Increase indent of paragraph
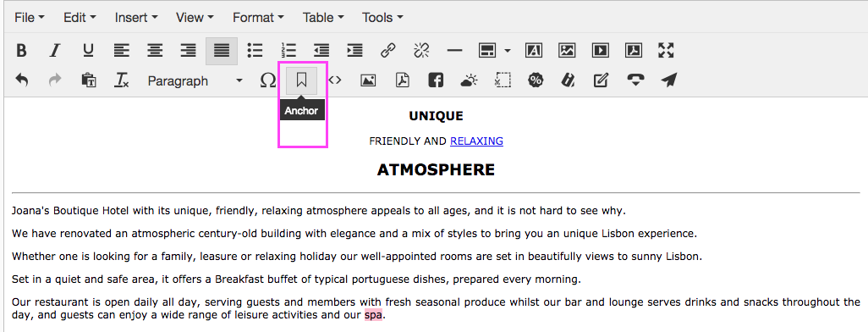 [x=354, y=51]
